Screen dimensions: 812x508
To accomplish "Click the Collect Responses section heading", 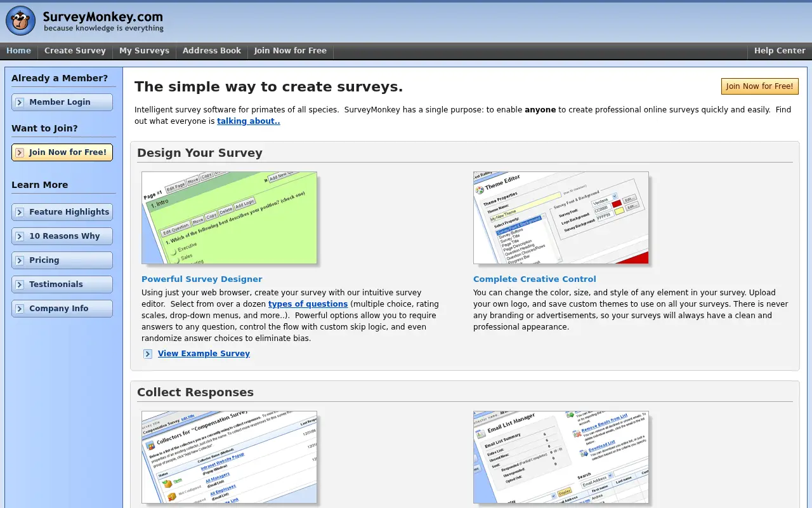I will pyautogui.click(x=195, y=392).
